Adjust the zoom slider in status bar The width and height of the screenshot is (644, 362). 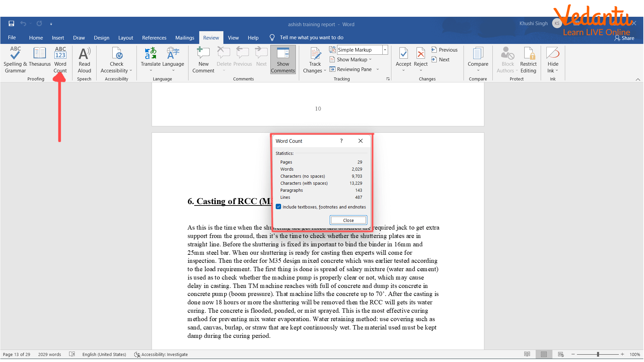[x=598, y=354]
